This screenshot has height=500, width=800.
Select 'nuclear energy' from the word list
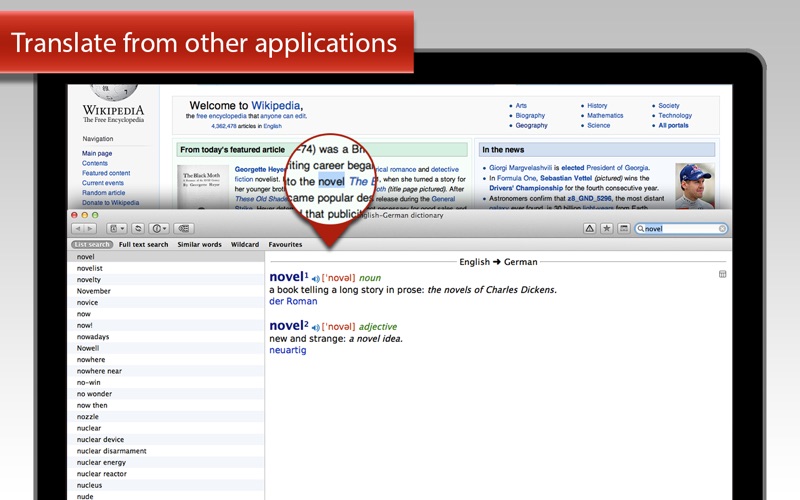[101, 462]
